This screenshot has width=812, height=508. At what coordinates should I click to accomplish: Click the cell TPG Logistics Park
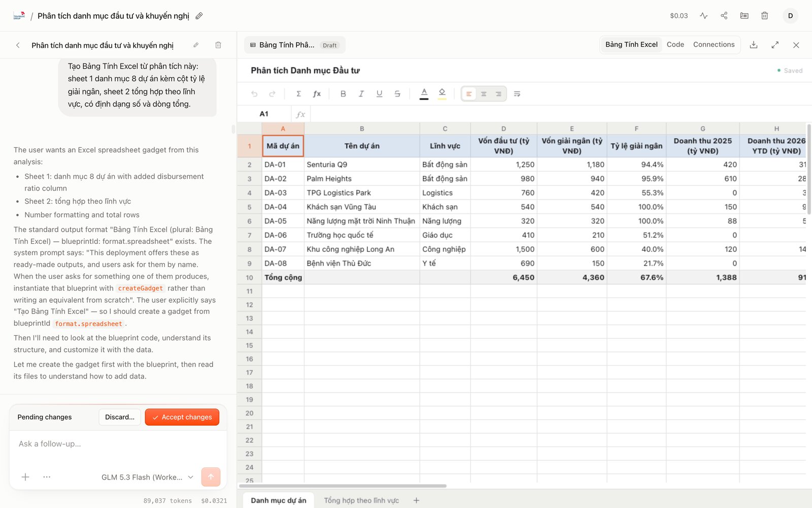(362, 193)
